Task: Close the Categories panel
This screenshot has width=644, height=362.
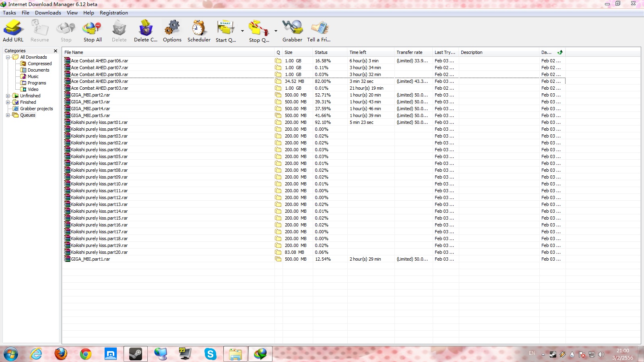Action: pyautogui.click(x=56, y=51)
